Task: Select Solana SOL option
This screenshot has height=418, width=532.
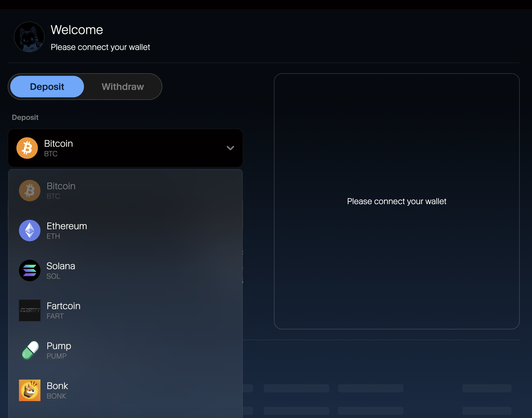Action: point(61,270)
